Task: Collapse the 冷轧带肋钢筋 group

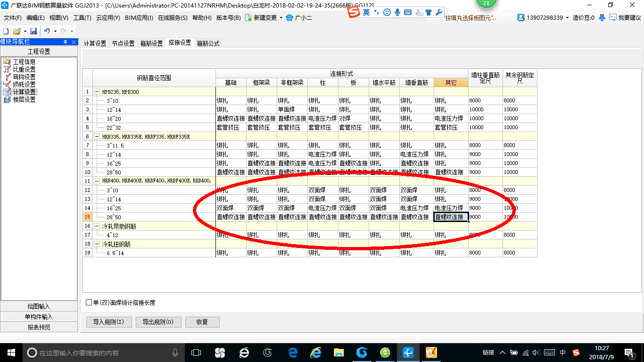Action: click(98, 226)
